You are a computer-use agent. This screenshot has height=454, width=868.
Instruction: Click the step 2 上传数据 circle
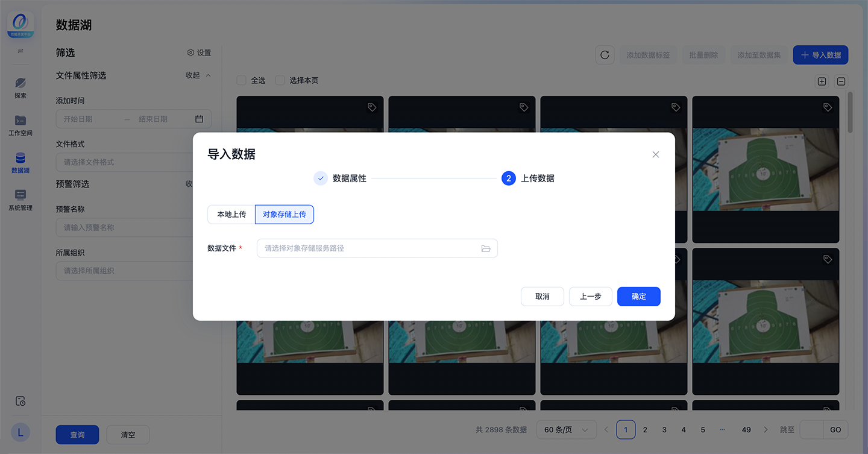pos(509,178)
